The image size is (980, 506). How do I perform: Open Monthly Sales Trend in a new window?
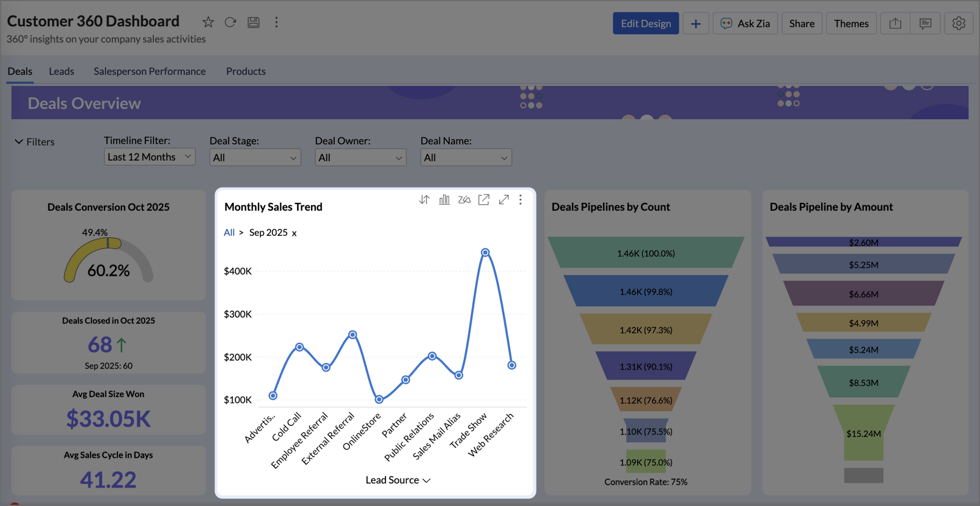coord(484,200)
